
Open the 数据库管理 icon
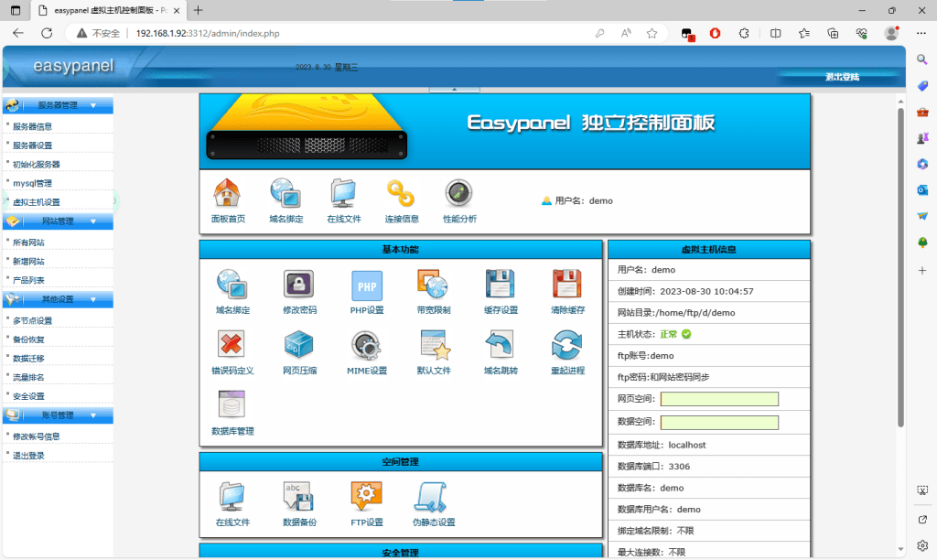pos(232,405)
